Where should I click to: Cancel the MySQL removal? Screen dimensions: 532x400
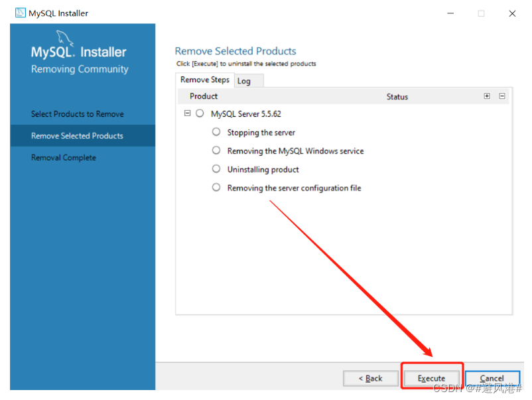point(492,378)
